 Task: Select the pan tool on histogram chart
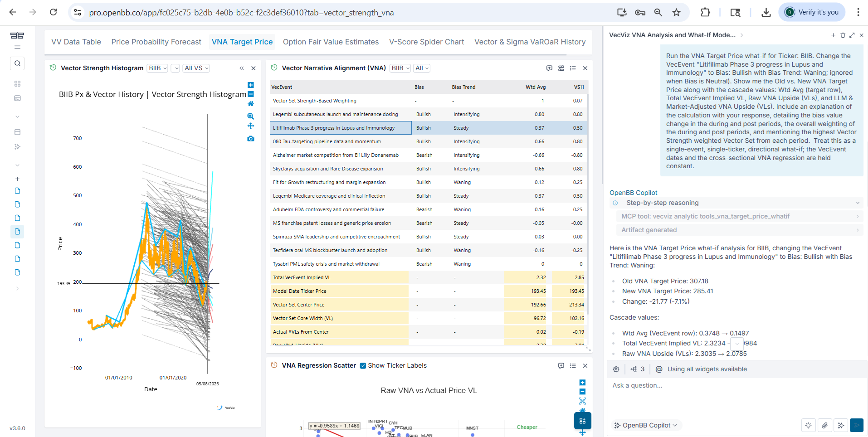[251, 126]
